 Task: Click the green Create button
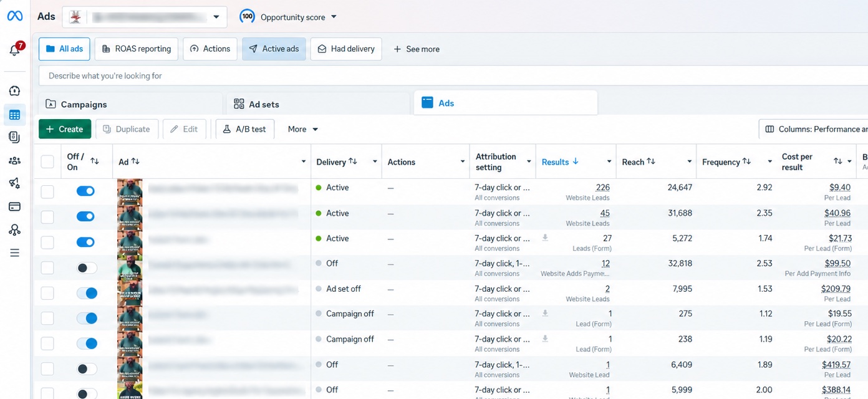[65, 129]
